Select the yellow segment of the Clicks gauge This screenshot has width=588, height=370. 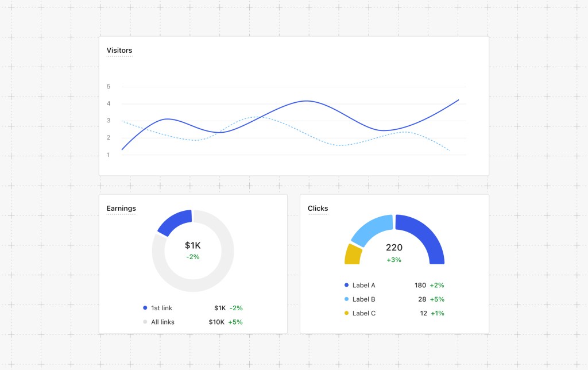[353, 253]
